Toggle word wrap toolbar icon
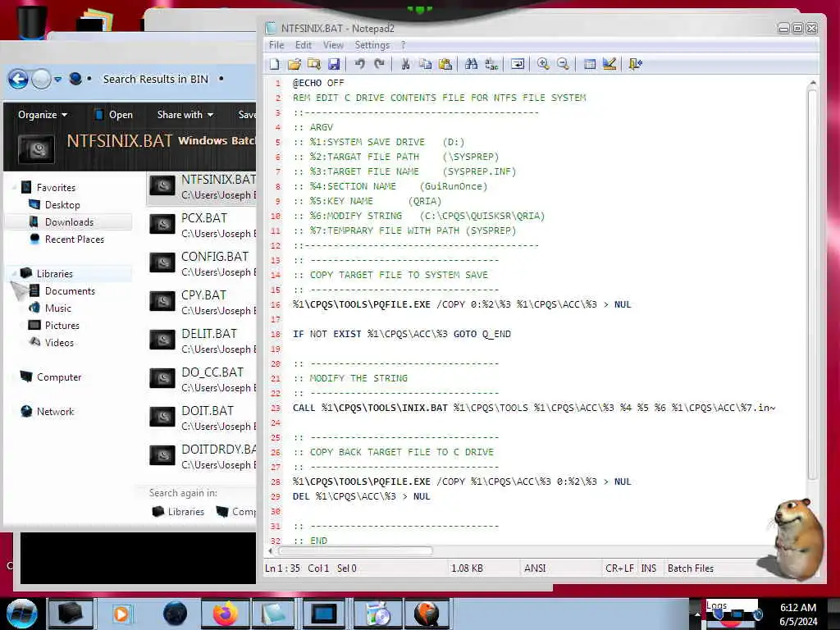840x630 pixels. [518, 64]
